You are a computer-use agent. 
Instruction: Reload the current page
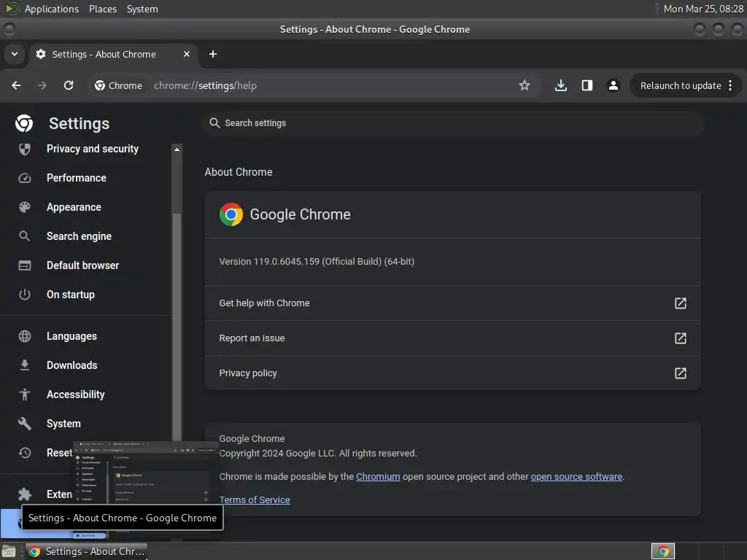pos(69,85)
